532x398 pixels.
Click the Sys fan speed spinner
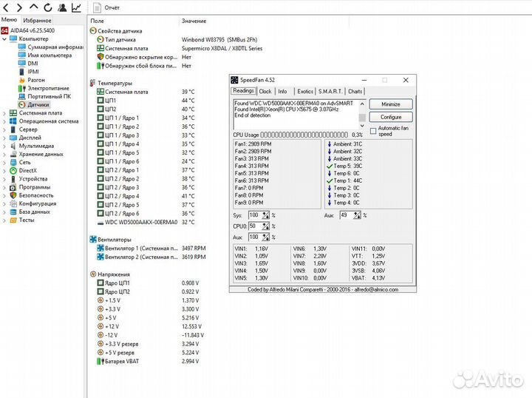(x=266, y=215)
